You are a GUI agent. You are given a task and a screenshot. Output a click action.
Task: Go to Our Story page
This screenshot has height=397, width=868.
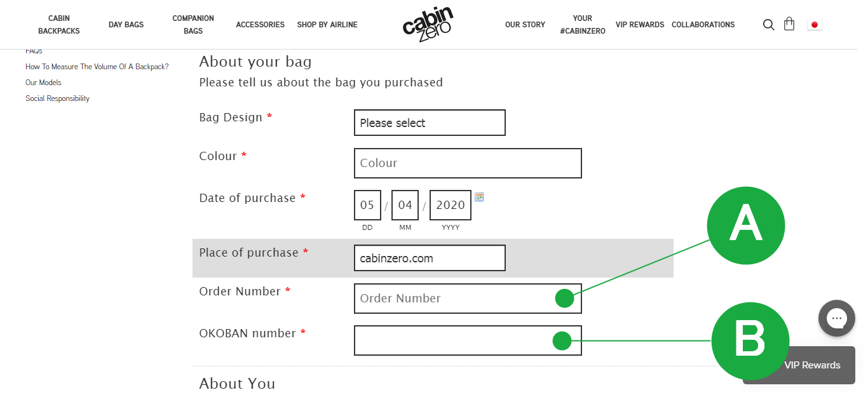(525, 25)
